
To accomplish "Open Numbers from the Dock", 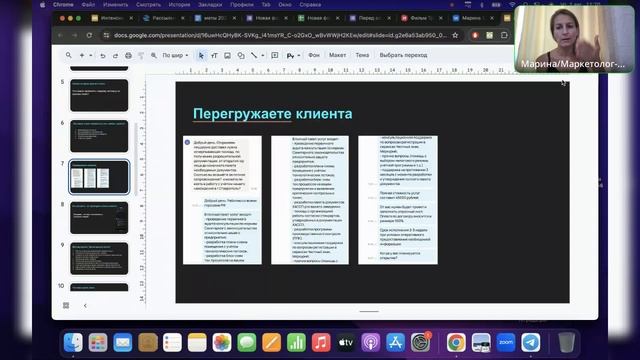I will [296, 342].
